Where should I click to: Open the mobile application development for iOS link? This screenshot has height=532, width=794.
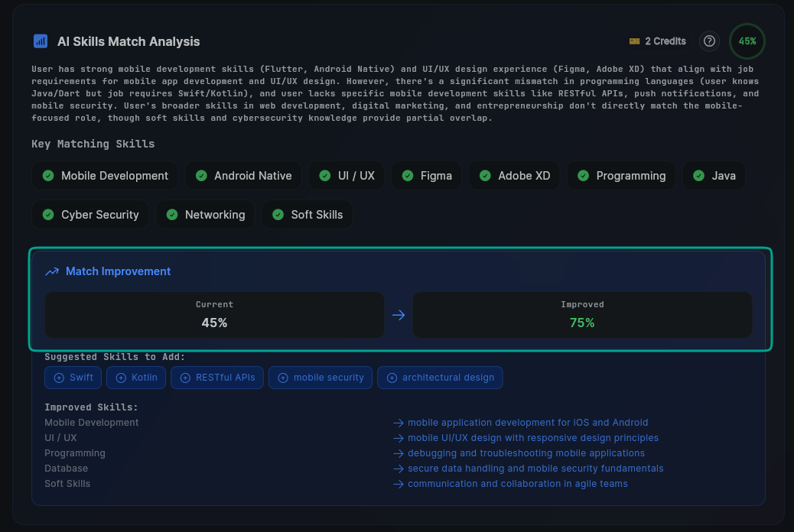pos(526,422)
